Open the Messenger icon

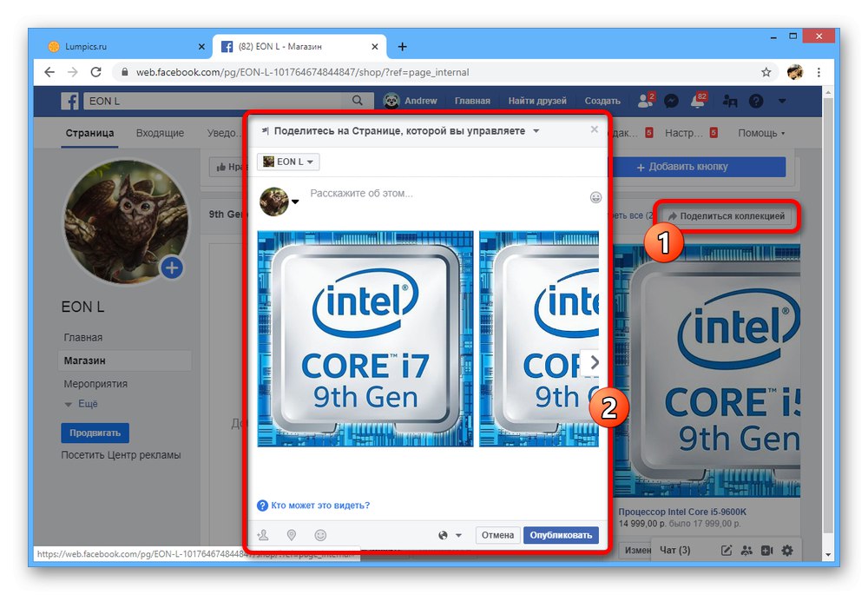672,101
